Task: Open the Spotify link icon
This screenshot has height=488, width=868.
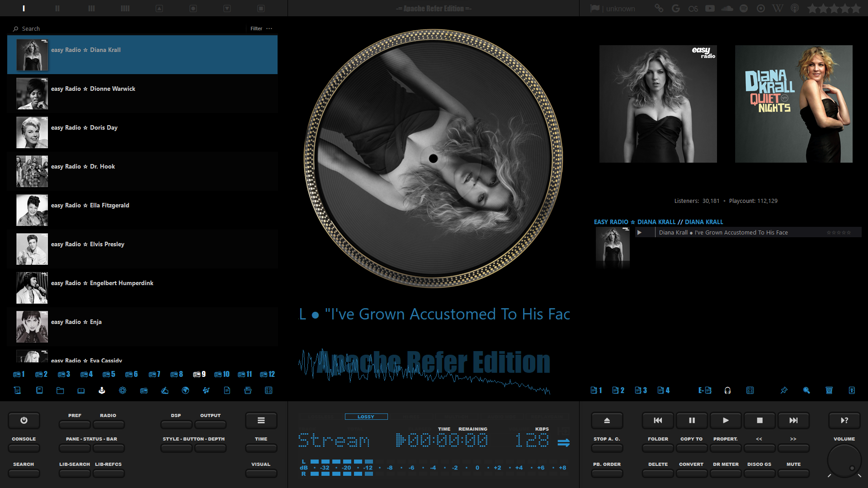Action: pyautogui.click(x=744, y=9)
